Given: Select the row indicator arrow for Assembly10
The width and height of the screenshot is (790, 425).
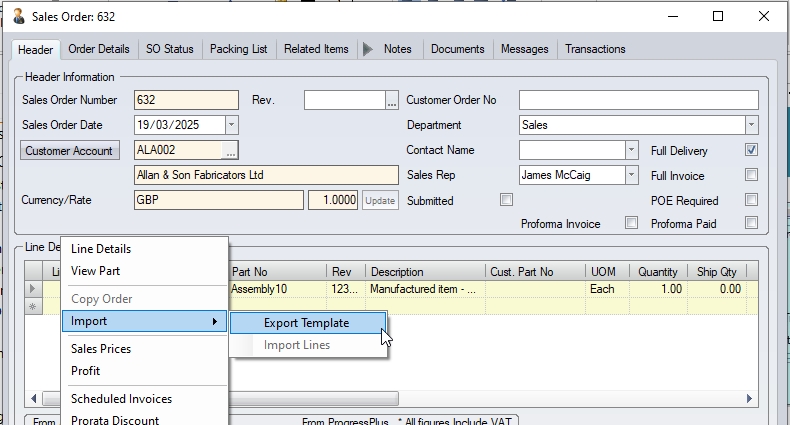Looking at the screenshot, I should point(34,289).
